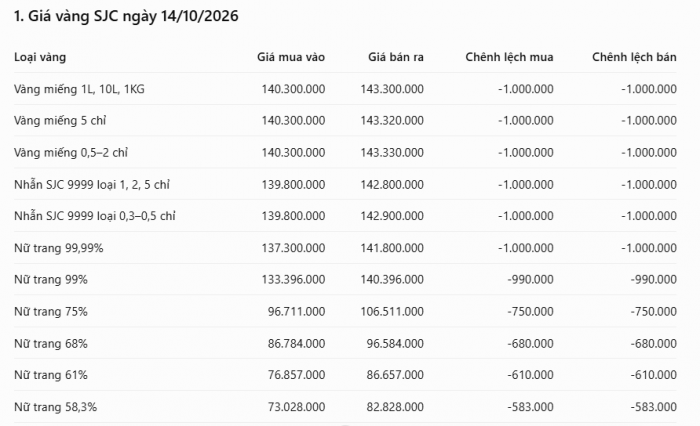Click buy difference in 'Nữ trang 61%' row
The image size is (700, 426).
coord(530,375)
